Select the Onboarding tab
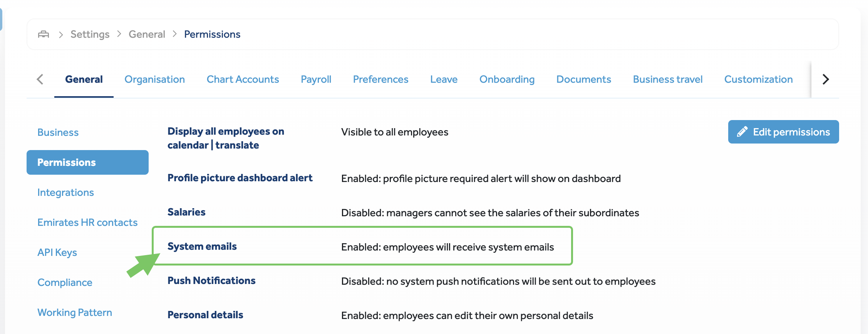 [x=507, y=79]
